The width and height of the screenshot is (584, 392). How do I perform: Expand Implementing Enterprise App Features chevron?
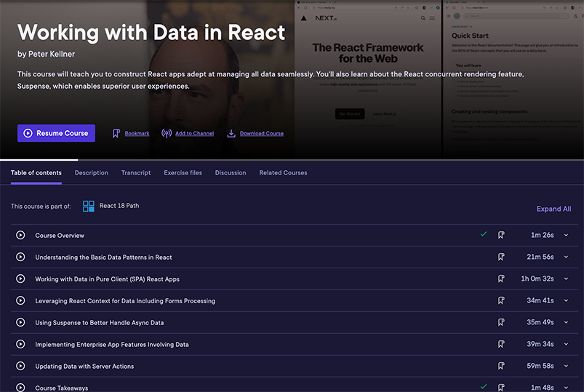tap(566, 344)
